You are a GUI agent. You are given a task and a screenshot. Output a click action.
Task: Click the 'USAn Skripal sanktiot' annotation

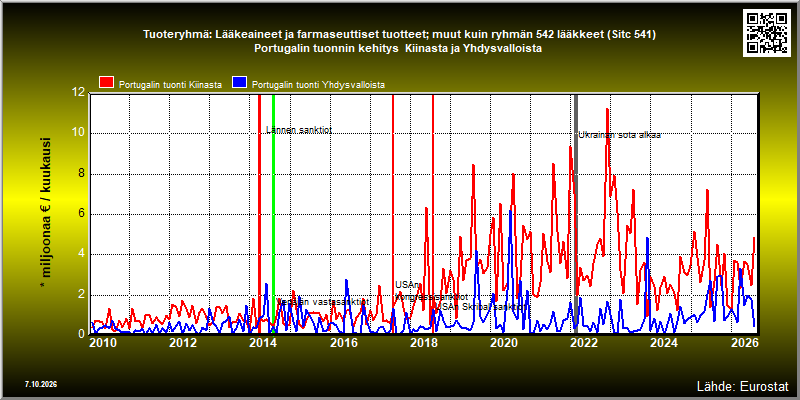[x=482, y=307]
